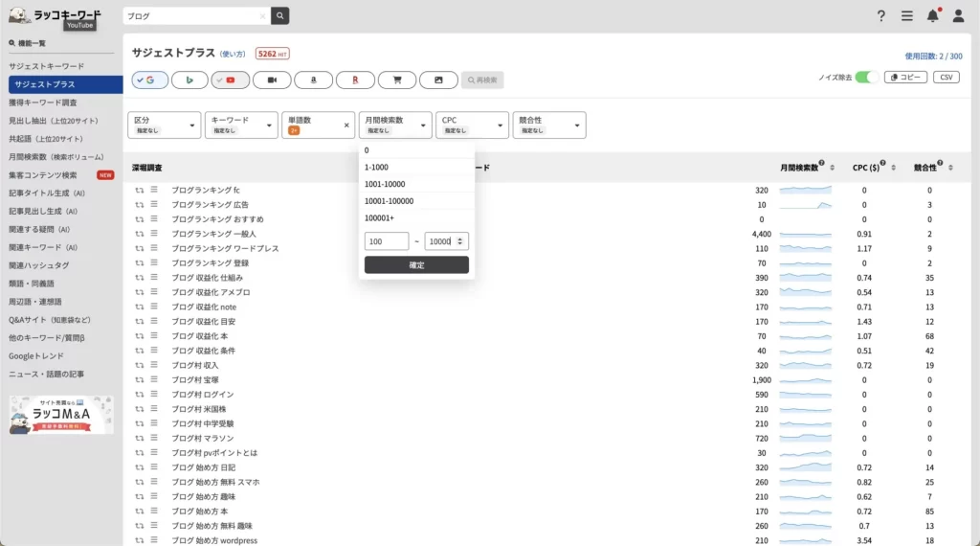980x546 pixels.
Task: Open the 競合性 filter dropdown
Action: 549,125
